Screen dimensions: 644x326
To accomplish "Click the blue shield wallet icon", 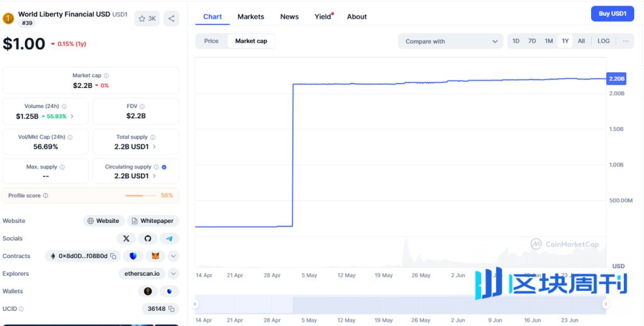I will coord(169,291).
